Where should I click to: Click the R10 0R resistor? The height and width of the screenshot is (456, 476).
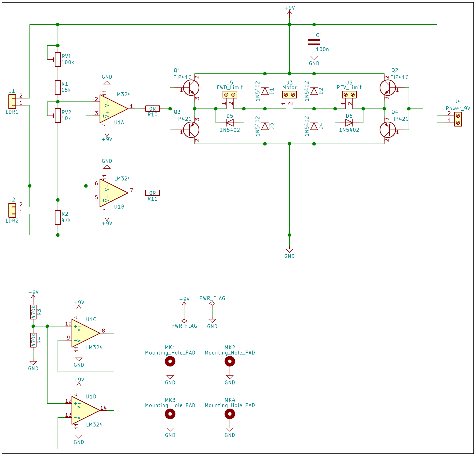tap(153, 109)
